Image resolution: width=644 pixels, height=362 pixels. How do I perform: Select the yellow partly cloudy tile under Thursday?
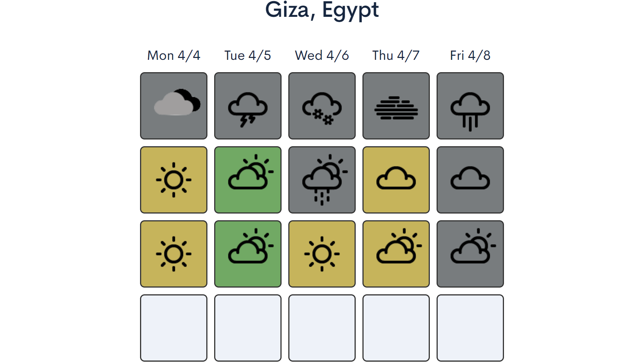(x=396, y=254)
